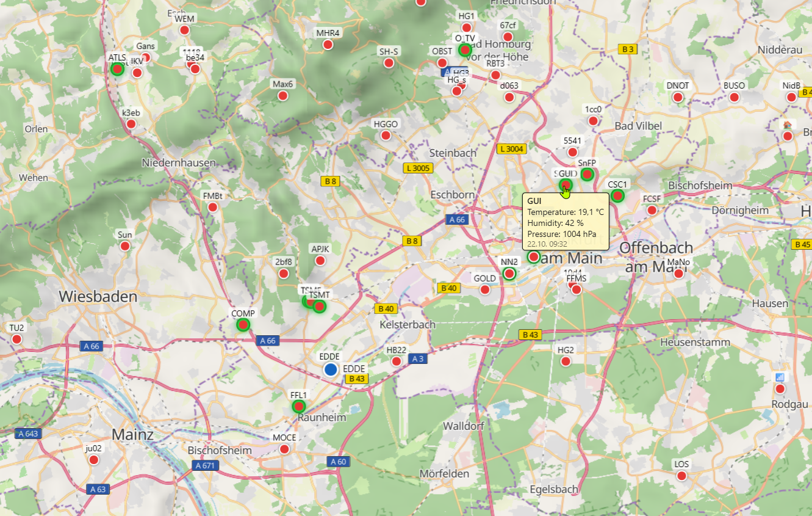
Task: Select the 2bf8 station marker
Action: point(284,274)
